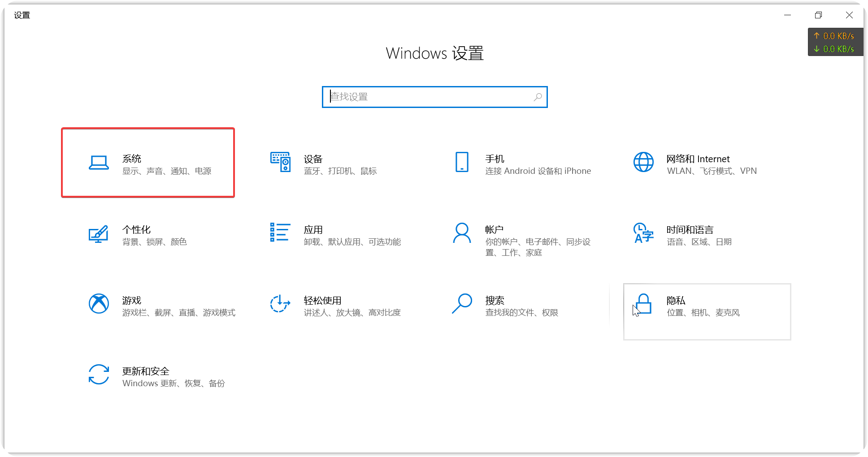Type in the 查找设置 search box
The image size is (868, 457).
430,97
